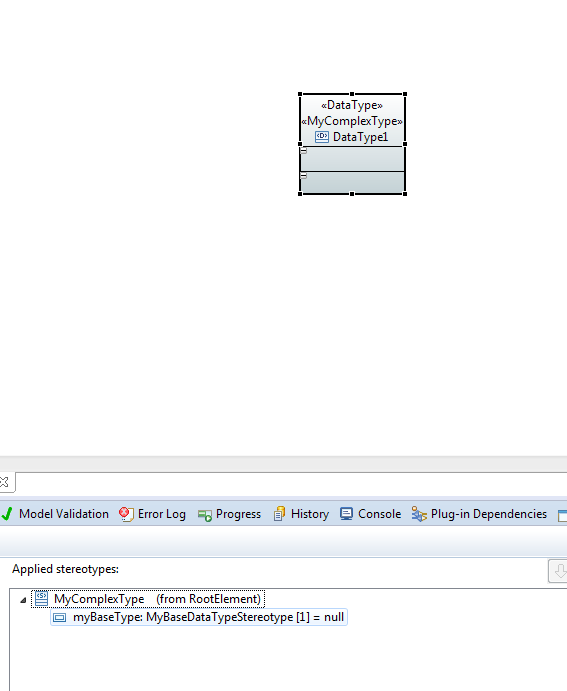Click the History view icon
Image resolution: width=567 pixels, height=691 pixels.
[279, 514]
